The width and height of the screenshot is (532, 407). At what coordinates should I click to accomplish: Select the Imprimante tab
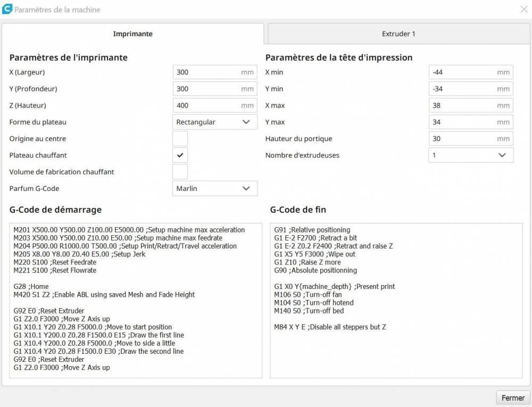coord(132,34)
